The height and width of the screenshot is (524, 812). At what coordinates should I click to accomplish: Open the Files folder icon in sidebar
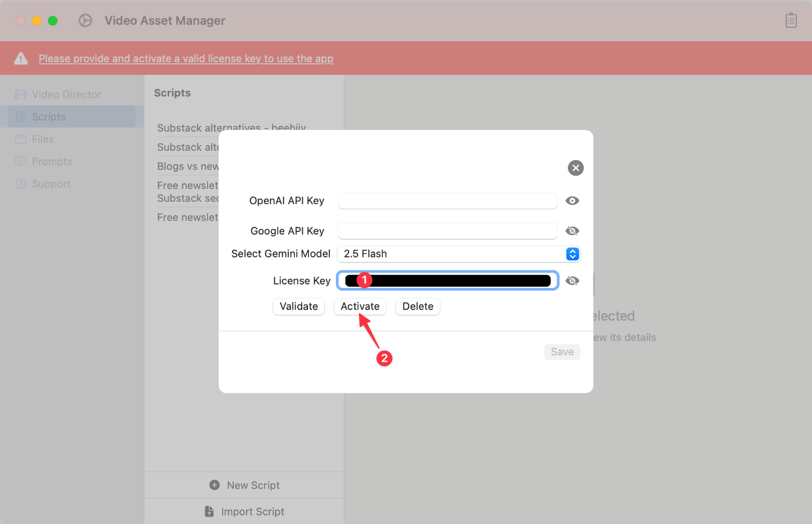point(20,139)
